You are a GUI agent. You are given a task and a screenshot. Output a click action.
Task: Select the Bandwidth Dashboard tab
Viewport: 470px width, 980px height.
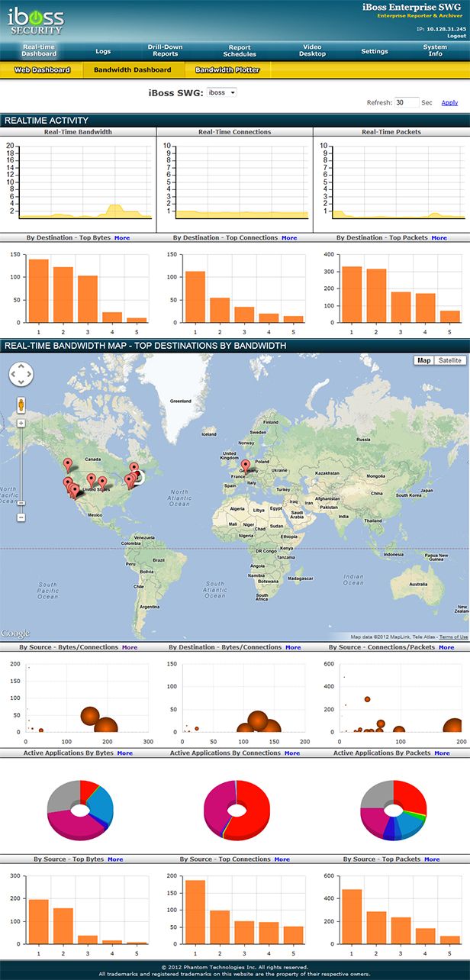[133, 69]
